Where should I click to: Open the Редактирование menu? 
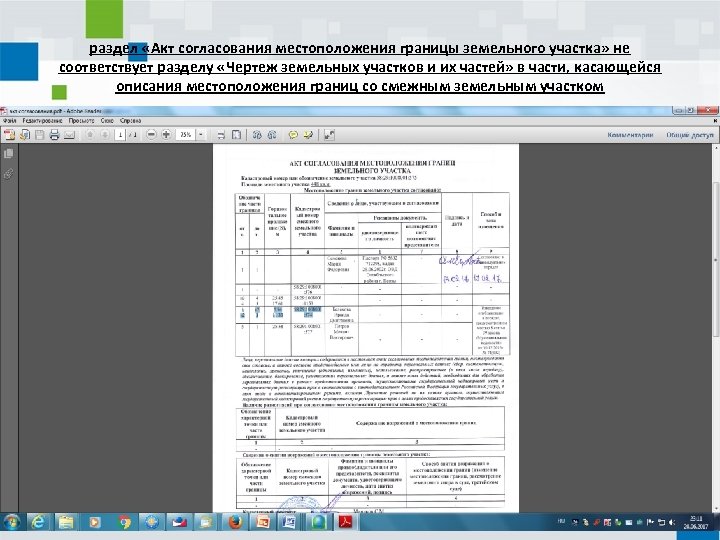tap(42, 121)
